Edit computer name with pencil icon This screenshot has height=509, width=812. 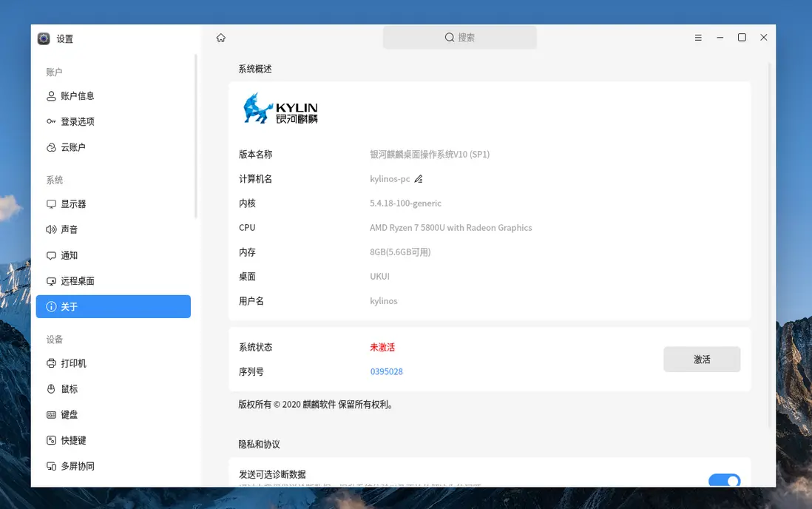point(419,179)
